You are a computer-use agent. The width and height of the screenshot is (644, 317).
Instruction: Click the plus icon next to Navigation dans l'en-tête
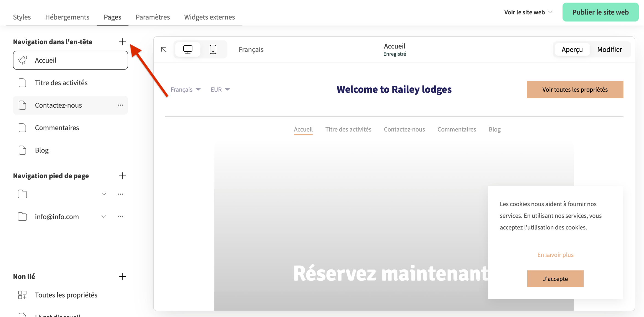pyautogui.click(x=123, y=42)
